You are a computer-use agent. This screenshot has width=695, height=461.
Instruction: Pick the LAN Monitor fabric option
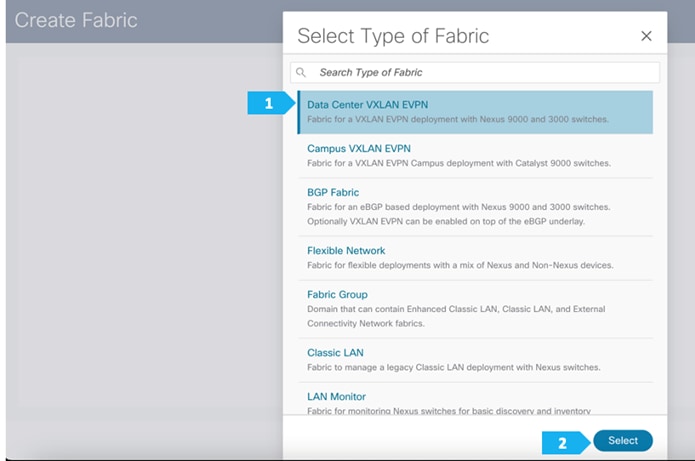coord(475,399)
